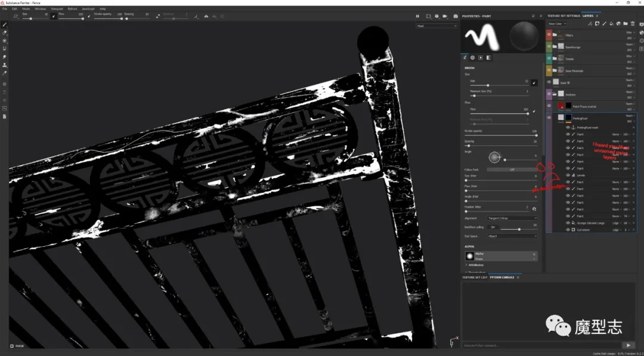Adjust the brush Angle dial
This screenshot has height=356, width=644.
pos(494,157)
